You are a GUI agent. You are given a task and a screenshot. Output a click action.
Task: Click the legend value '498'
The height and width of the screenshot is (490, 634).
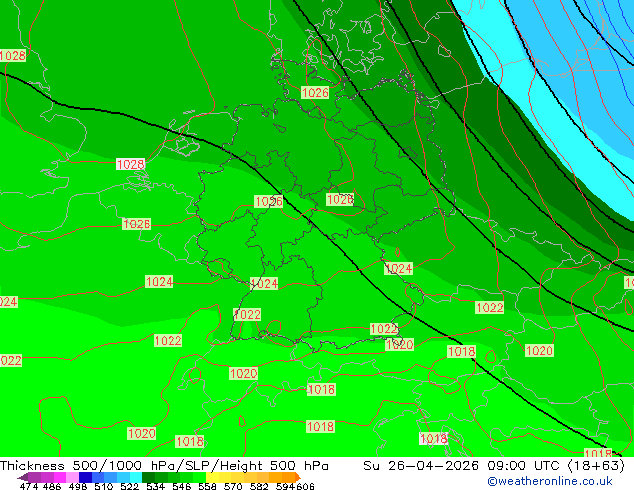point(78,486)
